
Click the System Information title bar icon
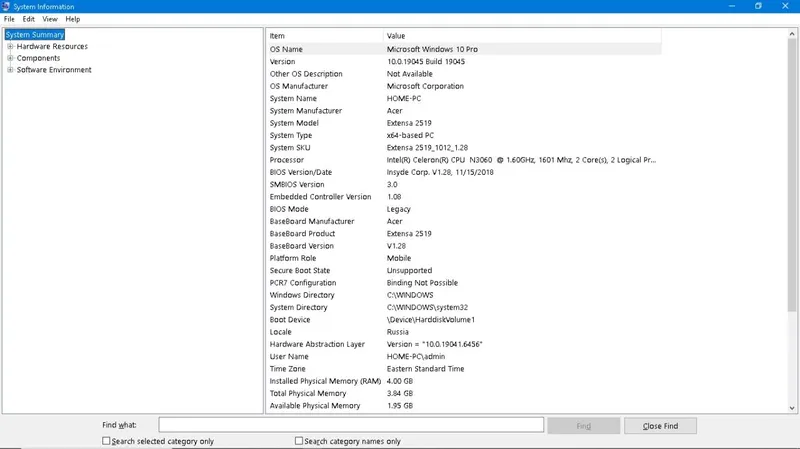tap(6, 6)
